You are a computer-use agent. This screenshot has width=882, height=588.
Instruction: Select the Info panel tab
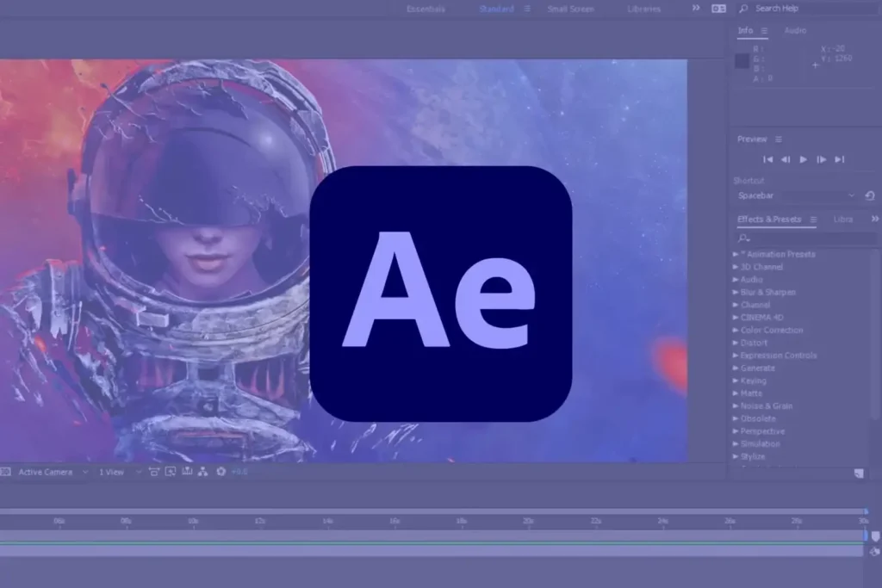[x=745, y=30]
